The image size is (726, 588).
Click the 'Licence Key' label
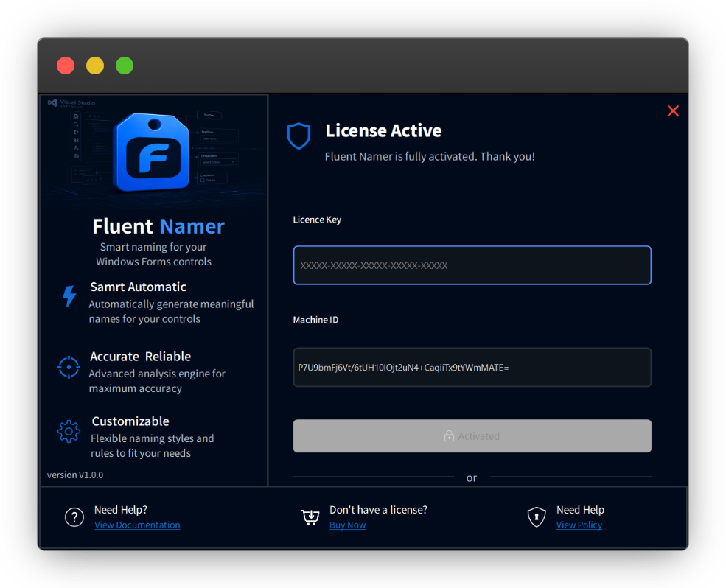click(317, 220)
